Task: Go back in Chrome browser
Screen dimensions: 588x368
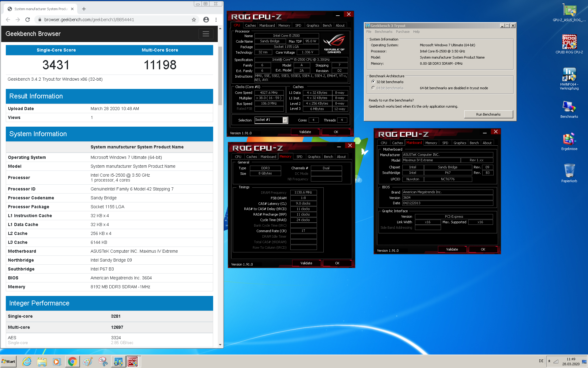Action: point(8,20)
